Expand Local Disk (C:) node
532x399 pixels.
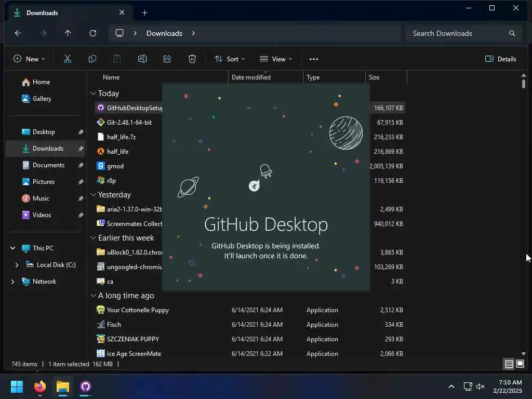point(17,265)
